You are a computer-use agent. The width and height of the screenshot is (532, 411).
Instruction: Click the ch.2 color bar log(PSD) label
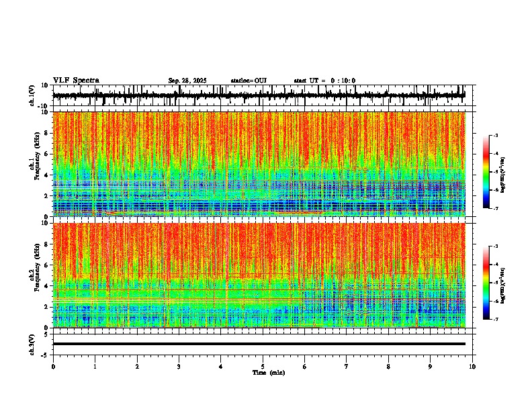point(502,285)
